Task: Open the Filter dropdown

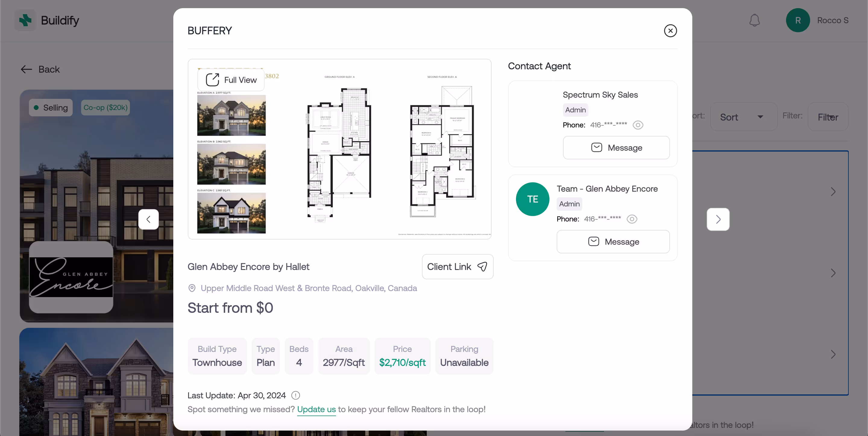Action: coord(828,117)
